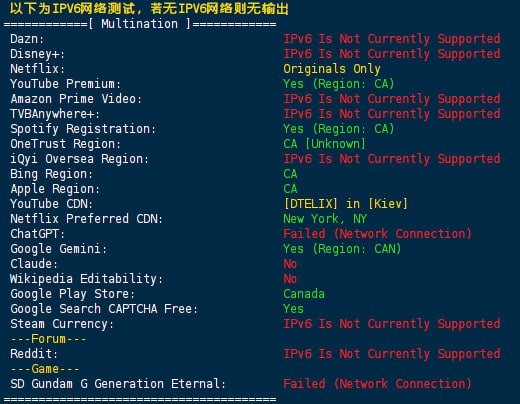Click the Reddit row label

tap(34, 354)
